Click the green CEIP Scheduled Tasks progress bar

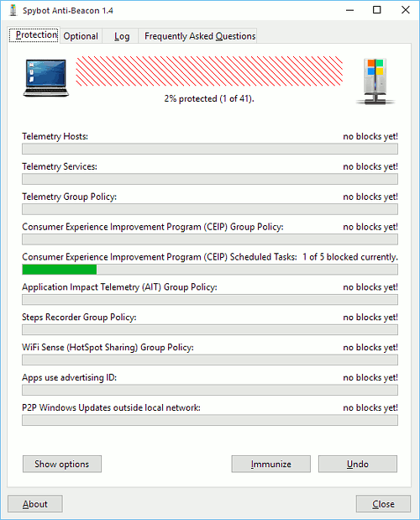[x=210, y=270]
